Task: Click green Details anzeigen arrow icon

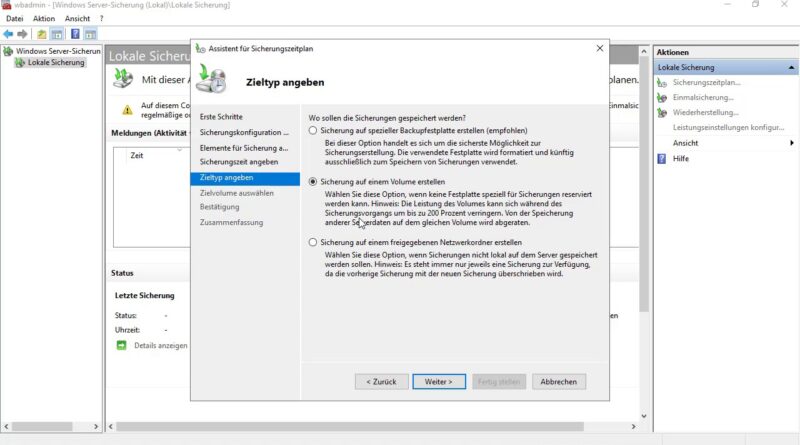Action: (x=121, y=345)
